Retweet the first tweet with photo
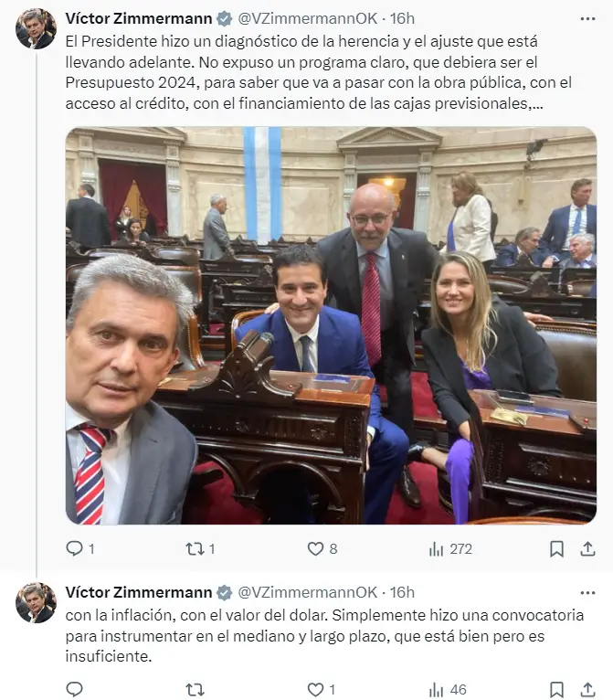 pos(200,548)
